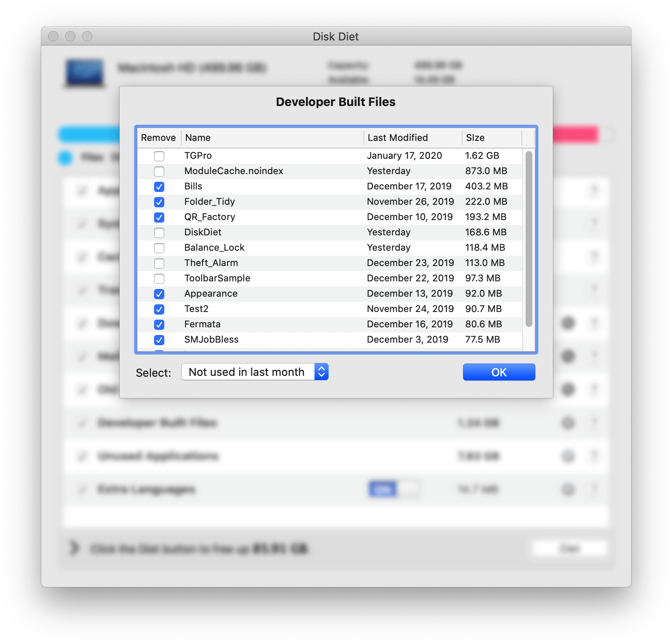Click the Size column header
Viewport: 672px width, 644px height.
[491, 138]
